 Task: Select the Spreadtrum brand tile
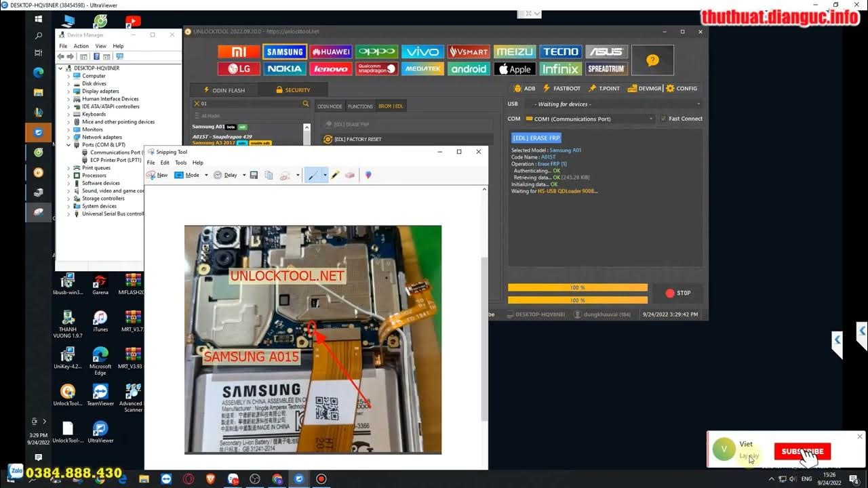click(606, 68)
